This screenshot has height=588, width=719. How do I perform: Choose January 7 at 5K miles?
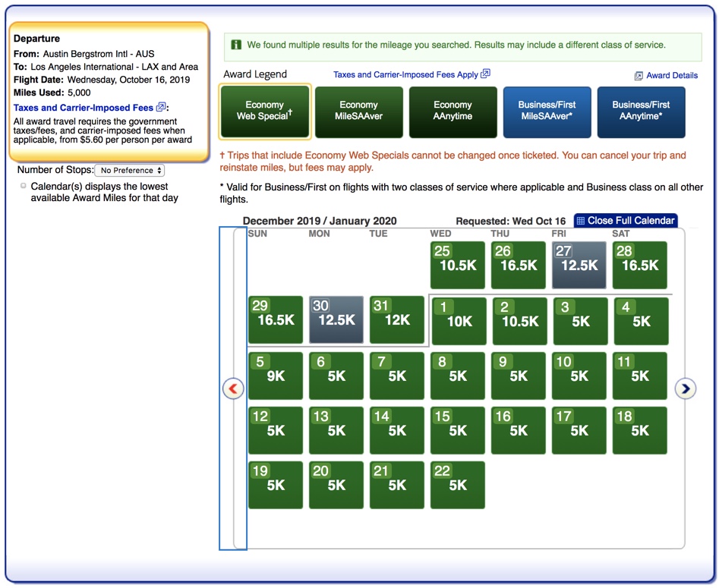pyautogui.click(x=396, y=376)
